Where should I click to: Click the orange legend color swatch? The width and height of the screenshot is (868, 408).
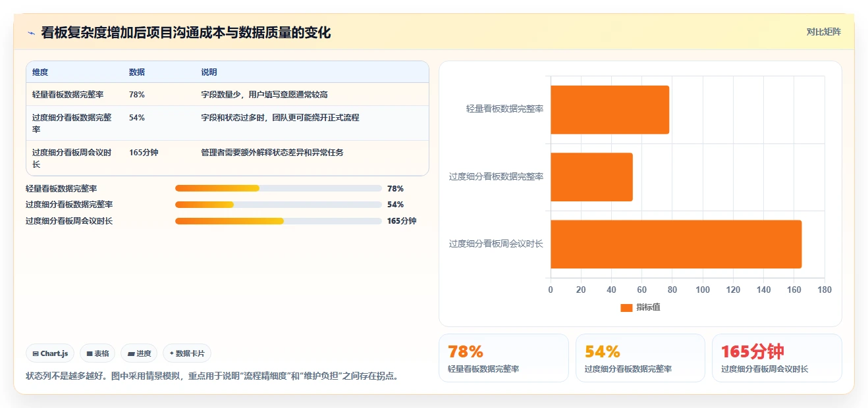pyautogui.click(x=626, y=307)
